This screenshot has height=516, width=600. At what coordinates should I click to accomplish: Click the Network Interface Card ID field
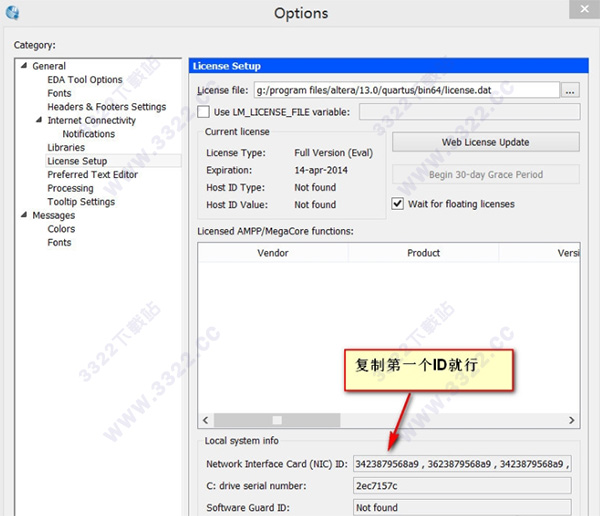tap(460, 464)
